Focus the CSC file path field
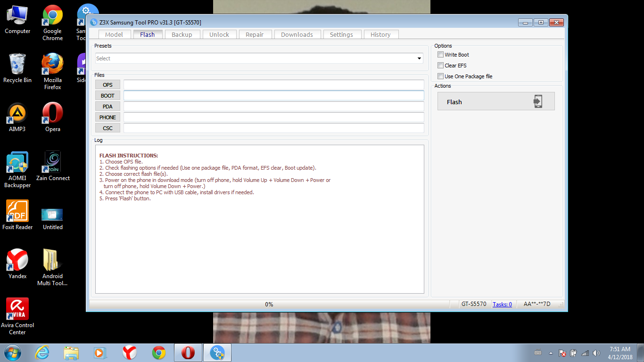Image resolution: width=644 pixels, height=362 pixels. click(274, 128)
